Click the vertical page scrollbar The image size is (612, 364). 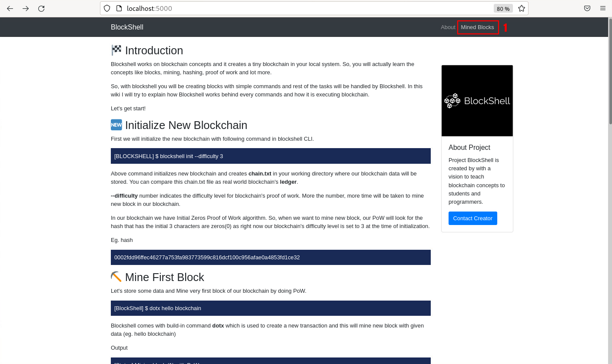[x=610, y=174]
